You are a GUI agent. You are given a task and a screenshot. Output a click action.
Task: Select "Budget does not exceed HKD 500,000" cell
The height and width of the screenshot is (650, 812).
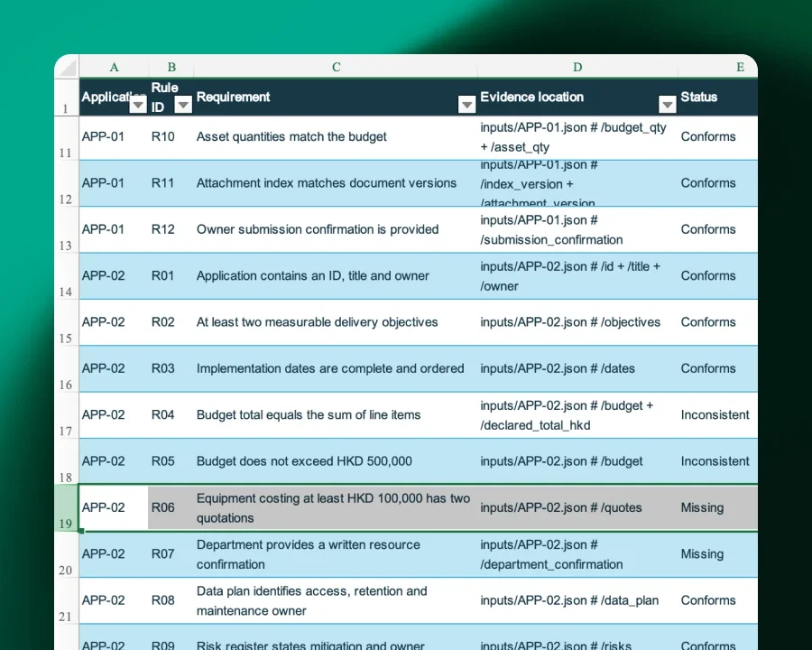336,461
